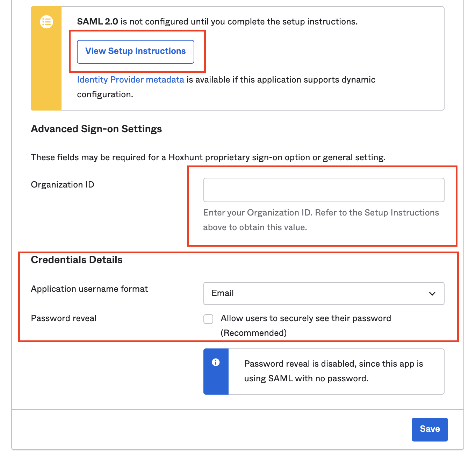Viewport: 476px width, 459px height.
Task: Click the Organization ID field label
Action: (63, 185)
